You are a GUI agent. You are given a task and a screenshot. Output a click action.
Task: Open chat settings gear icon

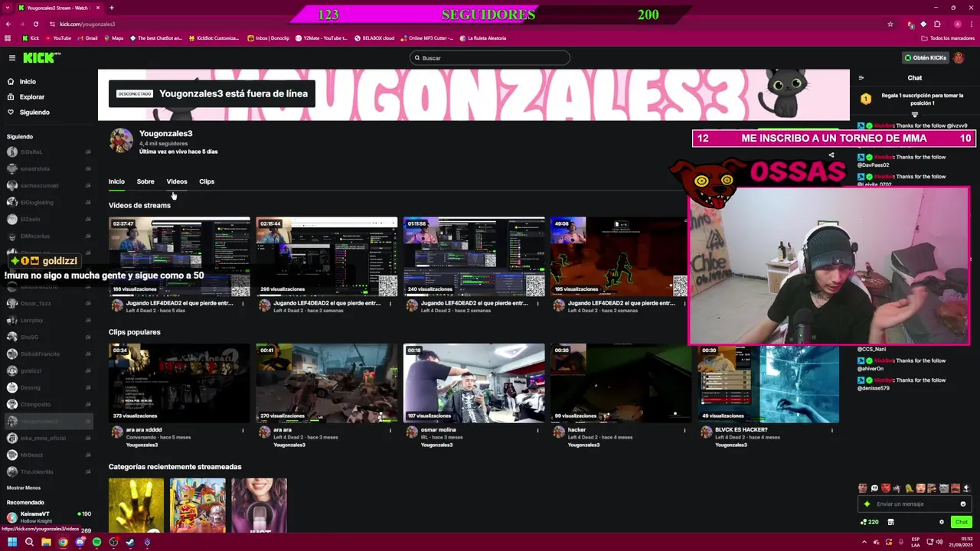942,523
